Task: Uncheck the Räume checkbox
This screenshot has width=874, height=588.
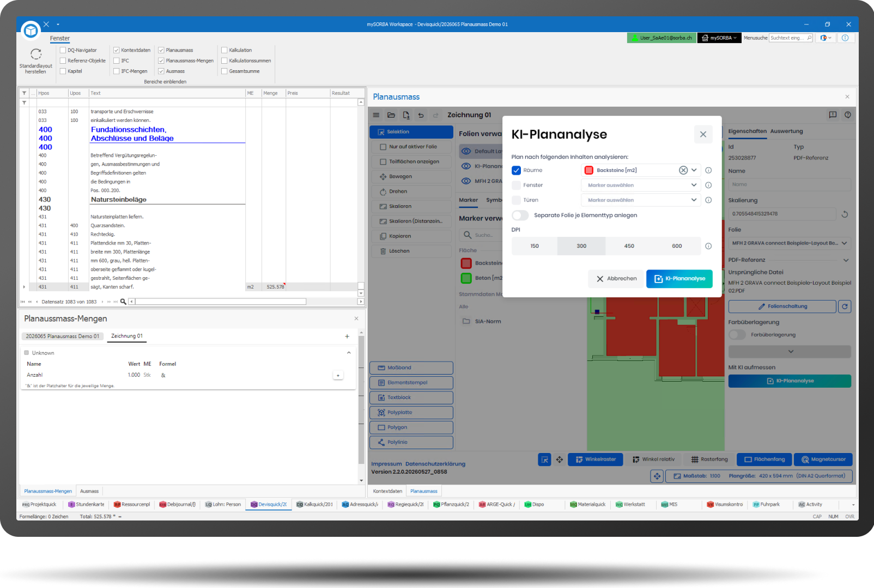Action: click(516, 170)
